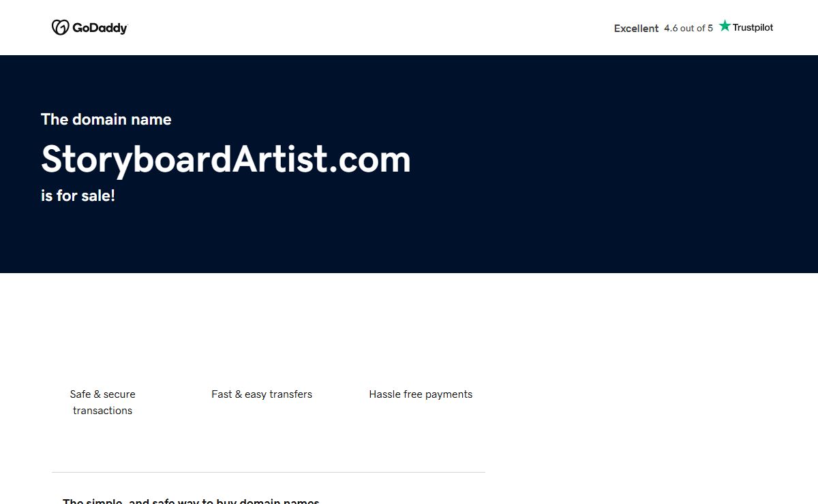Screen dimensions: 818x504
Task: Click the "is for sale!" text
Action: (78, 195)
